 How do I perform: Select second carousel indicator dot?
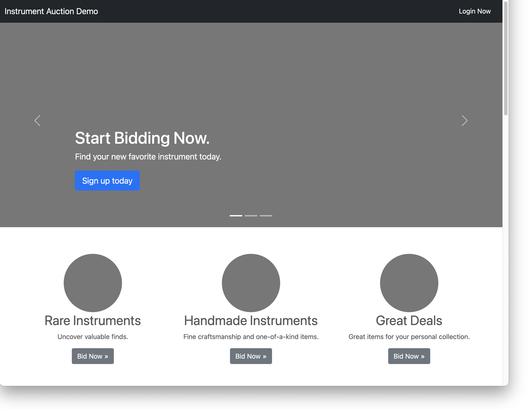[x=251, y=216]
